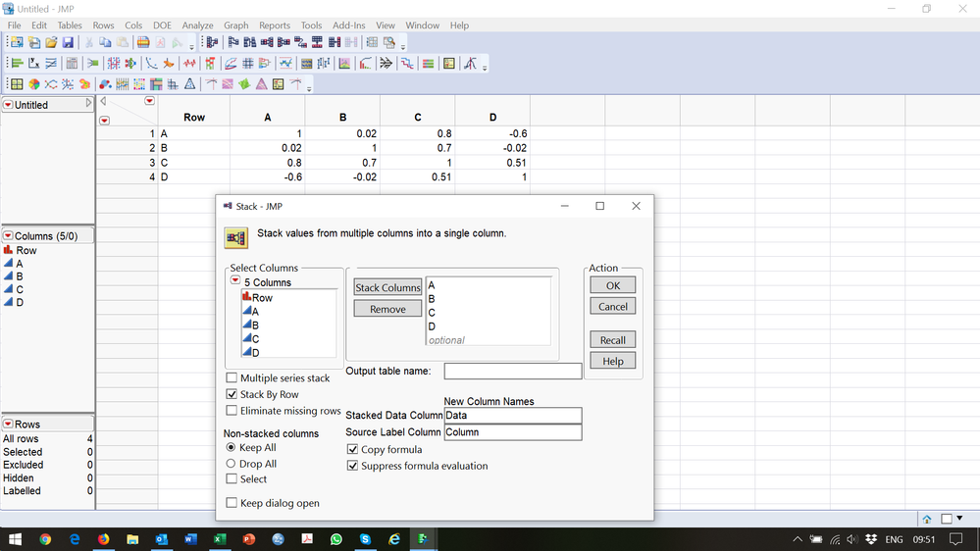Viewport: 980px width, 551px height.
Task: Click the red Time Series icon
Action: point(189,63)
